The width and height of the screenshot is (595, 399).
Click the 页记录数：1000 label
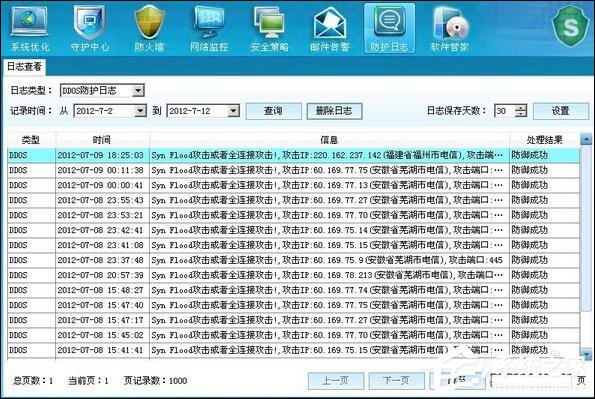156,380
